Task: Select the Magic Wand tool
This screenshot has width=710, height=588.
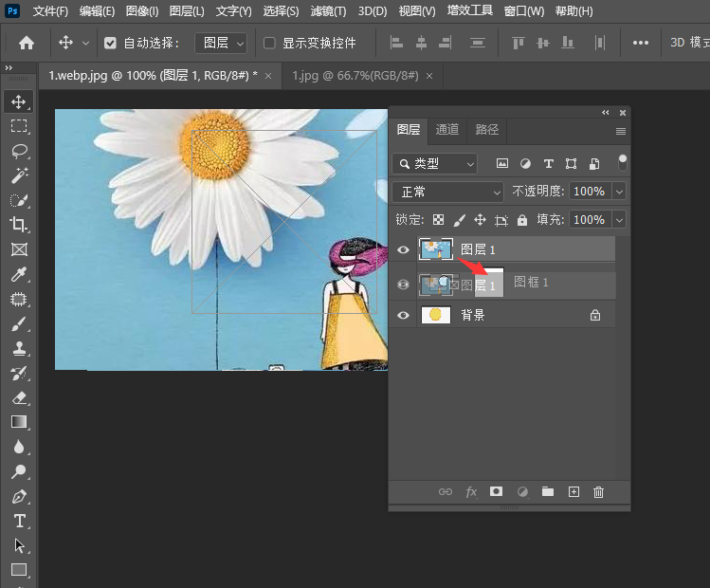Action: tap(19, 175)
